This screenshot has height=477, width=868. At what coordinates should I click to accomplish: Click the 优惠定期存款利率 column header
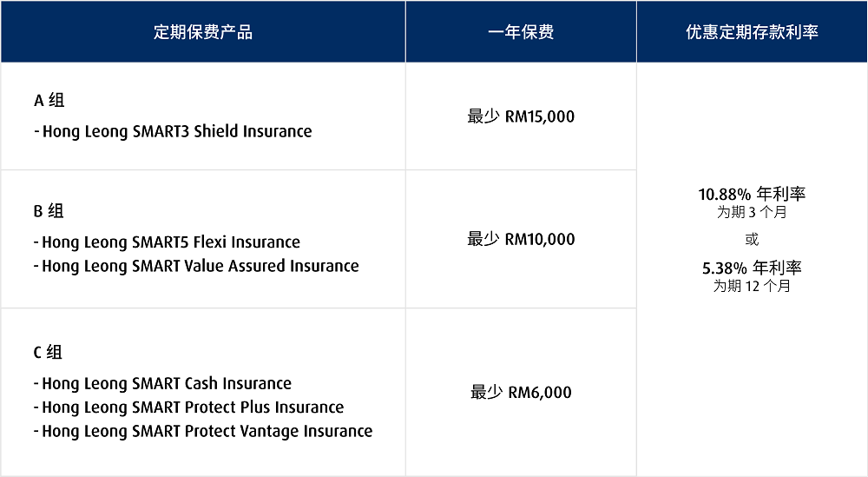point(753,32)
